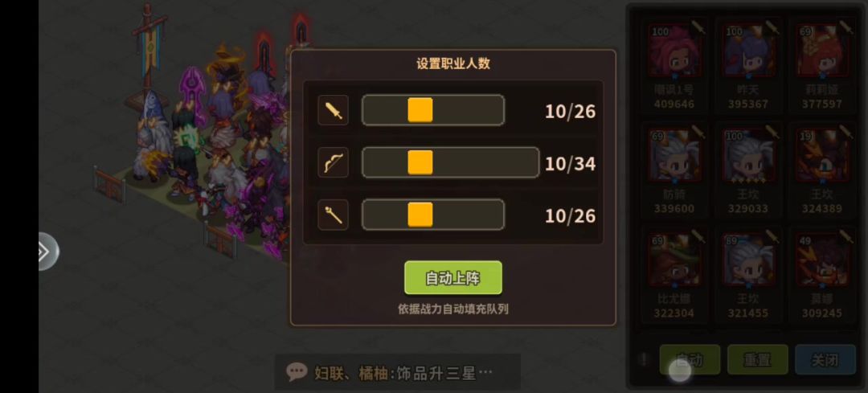The width and height of the screenshot is (868, 393).
Task: Click the dimmed 自动 button
Action: point(690,360)
